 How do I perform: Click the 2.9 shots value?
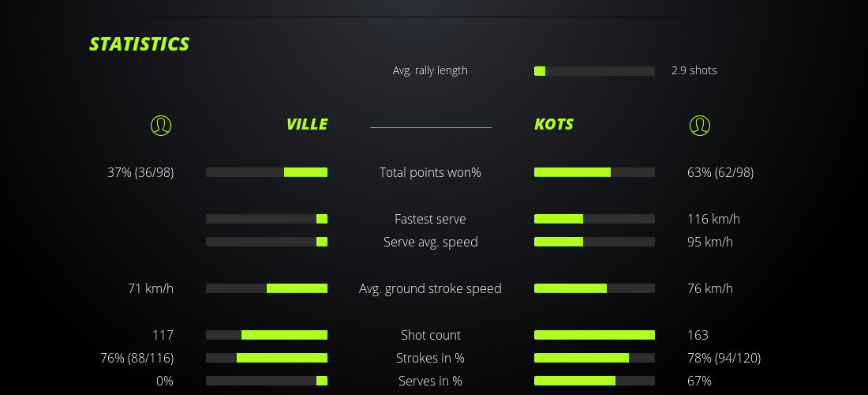pyautogui.click(x=694, y=70)
